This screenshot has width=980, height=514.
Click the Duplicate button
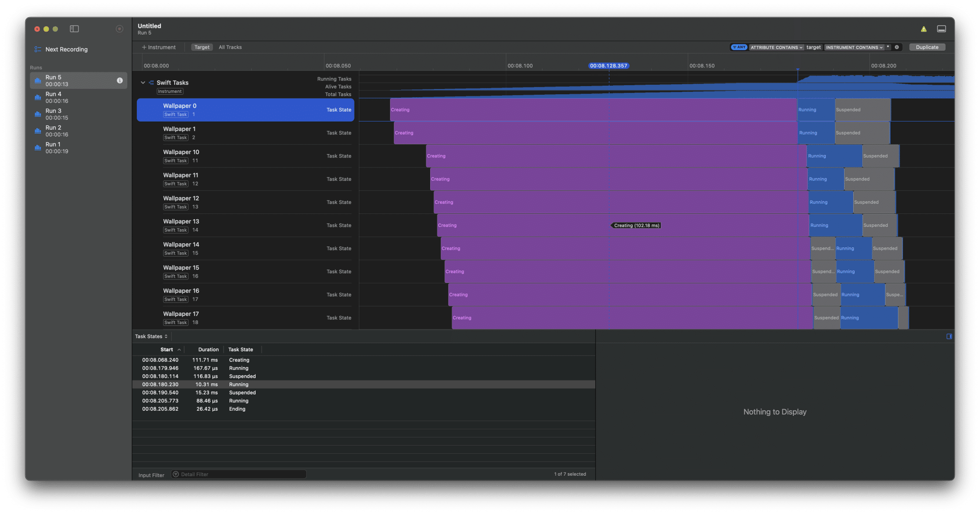[927, 47]
